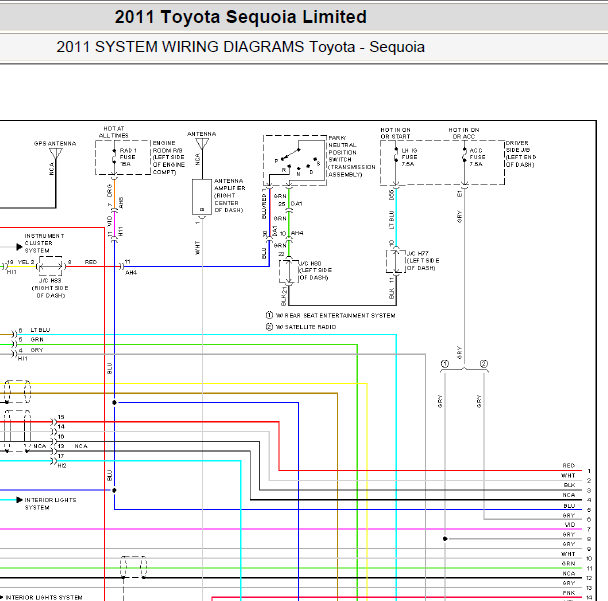This screenshot has width=608, height=601.
Task: Click the "VIO" label at output pin 7
Action: 570,525
